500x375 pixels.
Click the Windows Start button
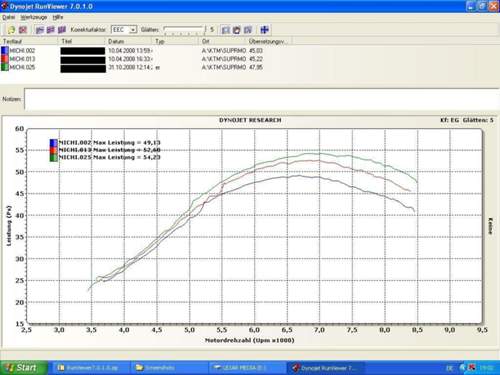click(x=22, y=368)
